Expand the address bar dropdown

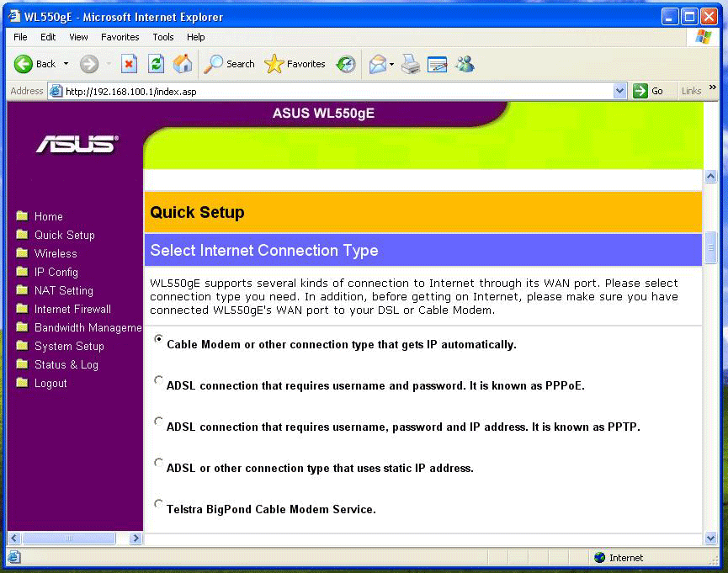(619, 91)
